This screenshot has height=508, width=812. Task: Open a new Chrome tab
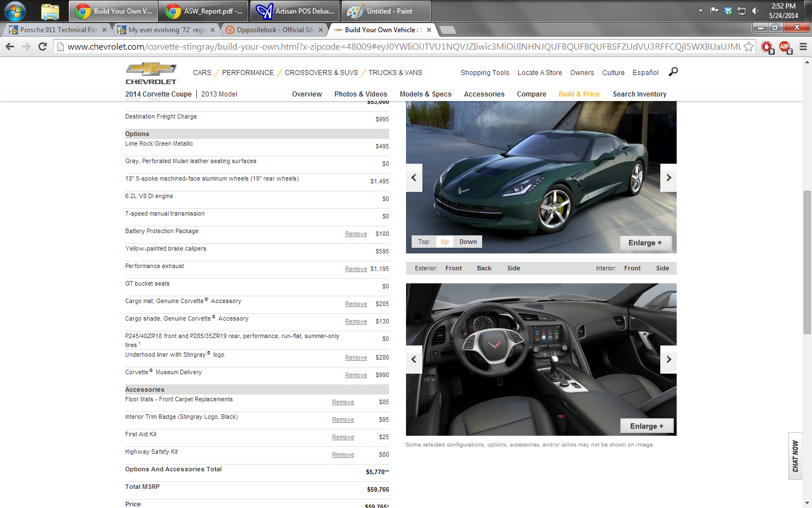(x=447, y=30)
